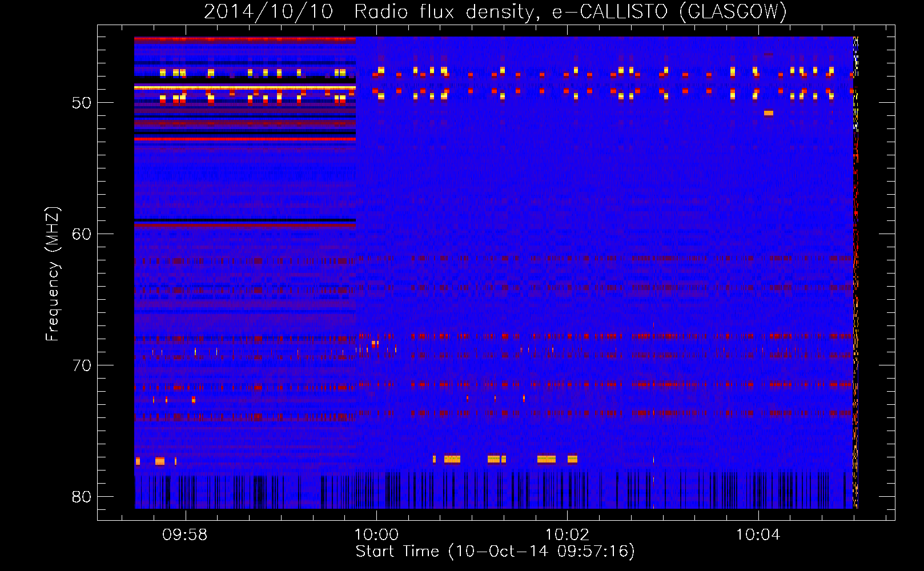Click the 70 frequency tick label

point(81,365)
